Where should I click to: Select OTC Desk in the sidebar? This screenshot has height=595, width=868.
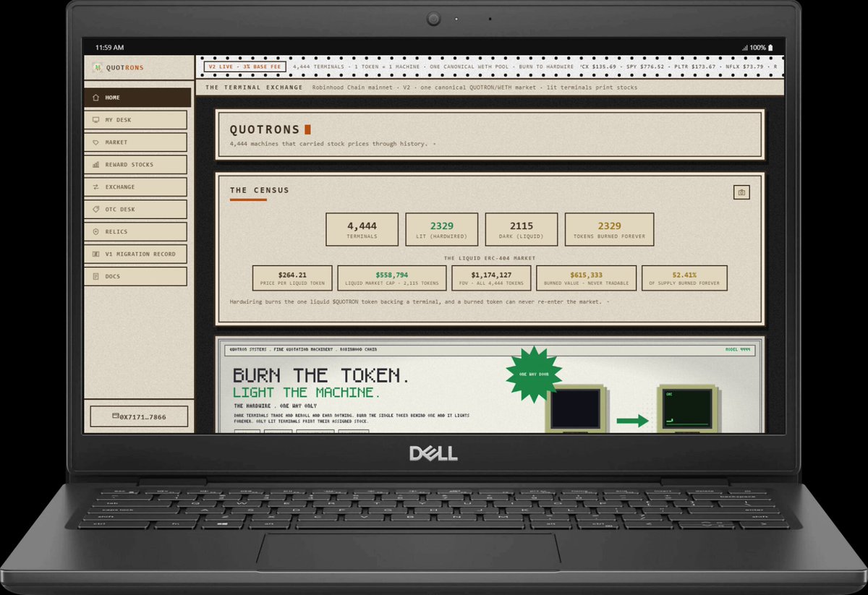click(x=135, y=210)
